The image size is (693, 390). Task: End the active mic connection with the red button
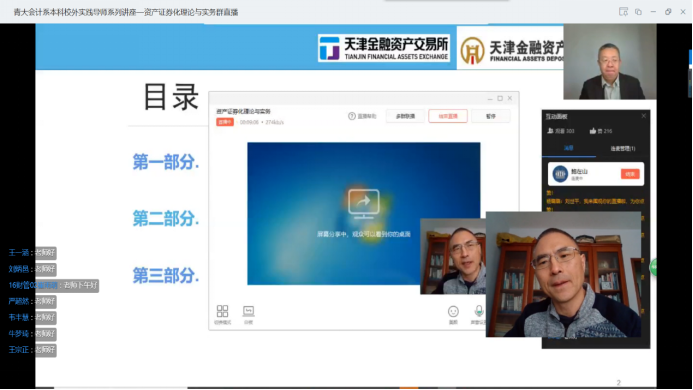630,174
